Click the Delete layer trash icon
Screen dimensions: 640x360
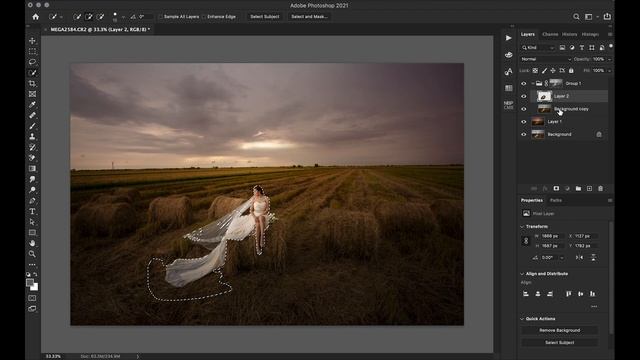coord(600,189)
